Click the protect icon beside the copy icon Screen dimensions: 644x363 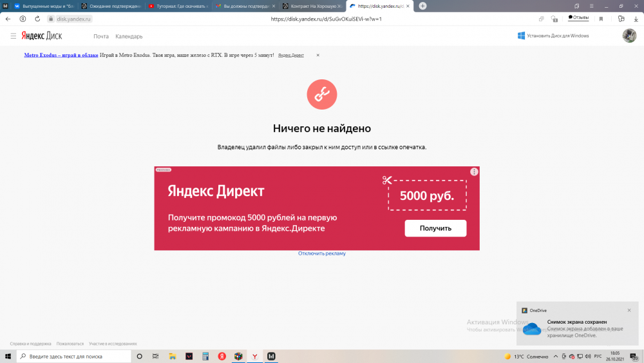pos(554,19)
